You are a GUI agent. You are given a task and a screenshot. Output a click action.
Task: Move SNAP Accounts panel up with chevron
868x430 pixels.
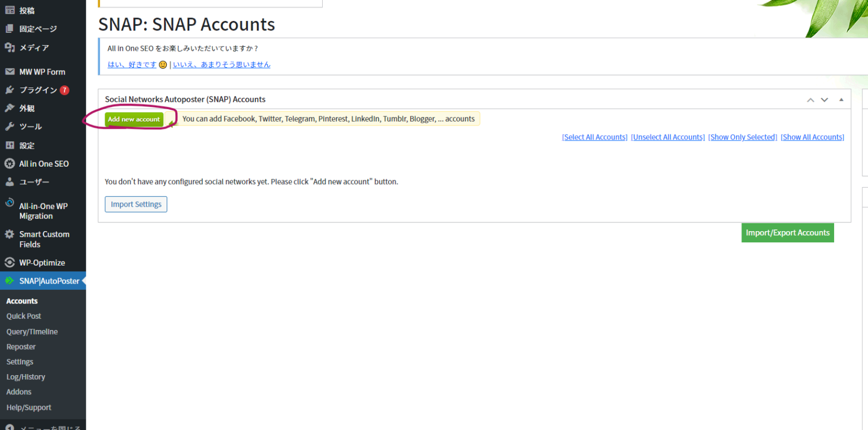tap(810, 99)
